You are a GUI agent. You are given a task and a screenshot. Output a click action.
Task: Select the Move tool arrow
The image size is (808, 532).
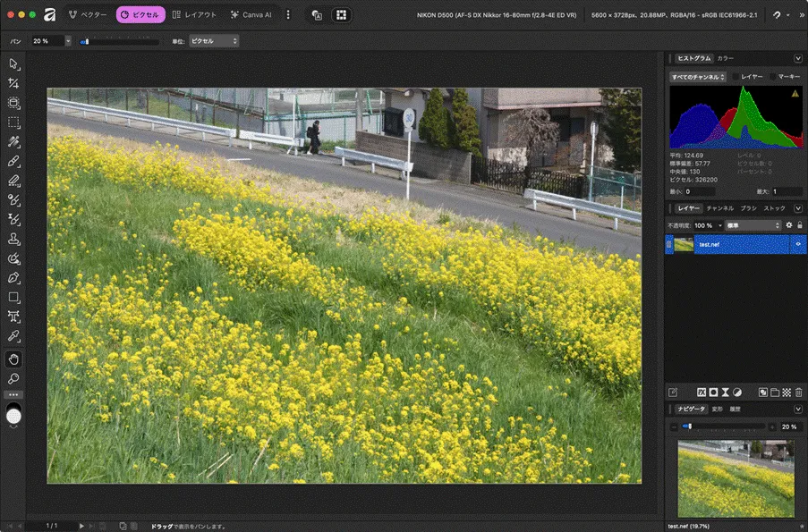[x=13, y=64]
